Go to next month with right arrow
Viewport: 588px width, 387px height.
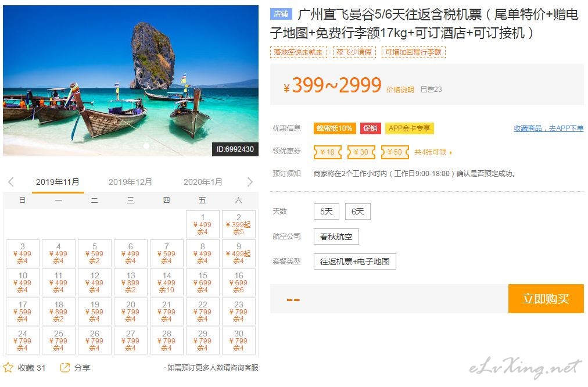(250, 182)
